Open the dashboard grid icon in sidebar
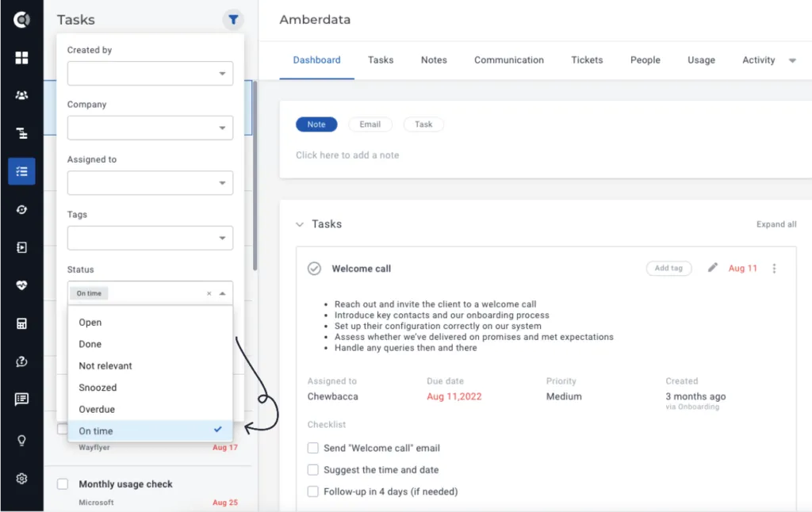 tap(21, 58)
